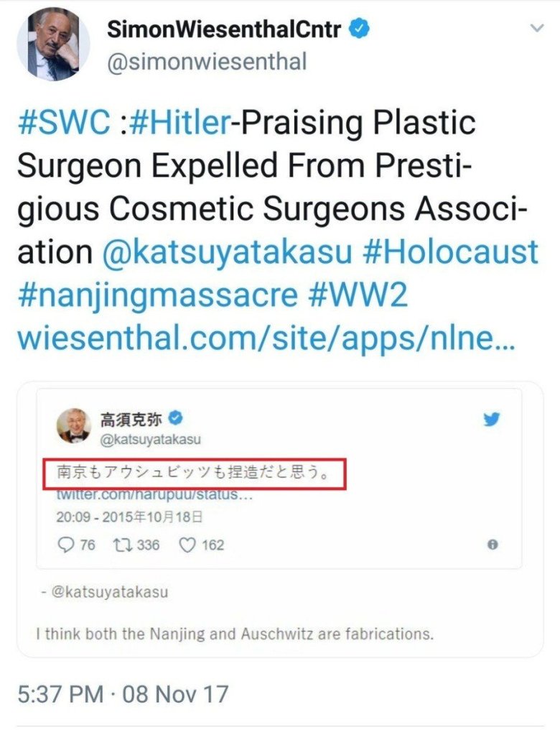Click the info icon in embedded tweet
Viewport: 560px width, 730px height.
point(493,544)
